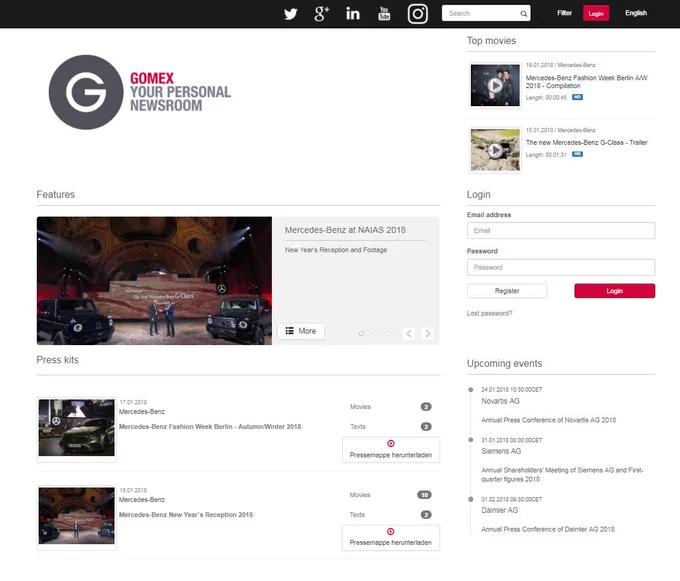Click HD badge of G-Class Trailer
The height and width of the screenshot is (581, 680).
tap(577, 154)
